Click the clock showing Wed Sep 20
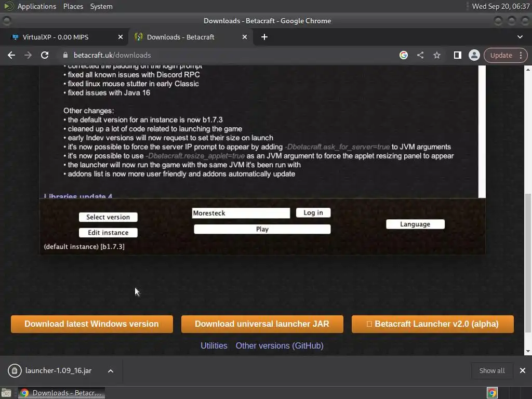The image size is (532, 399). tap(500, 6)
